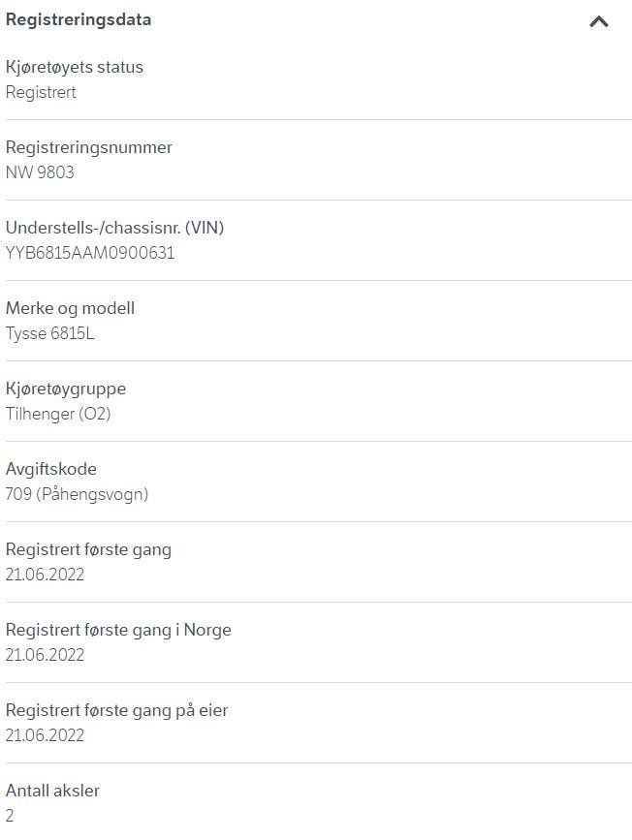Click date under Registrert første gang
The height and width of the screenshot is (840, 632).
(45, 575)
